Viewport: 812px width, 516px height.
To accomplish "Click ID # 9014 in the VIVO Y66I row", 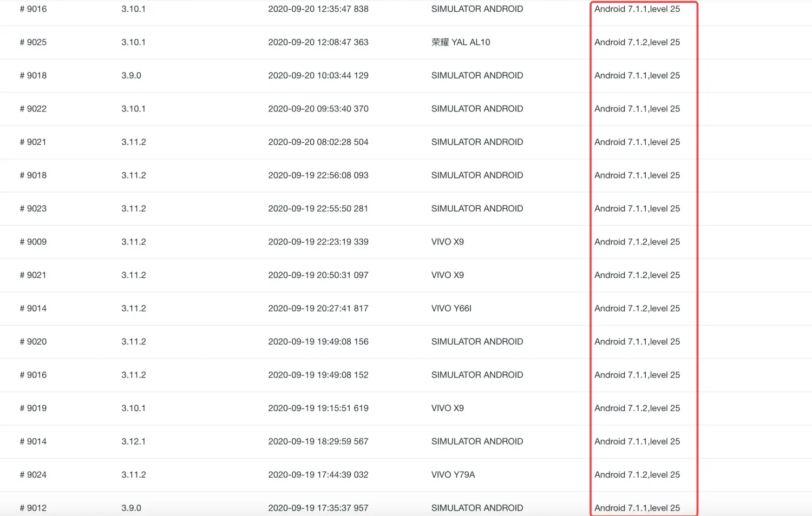I will tap(33, 308).
